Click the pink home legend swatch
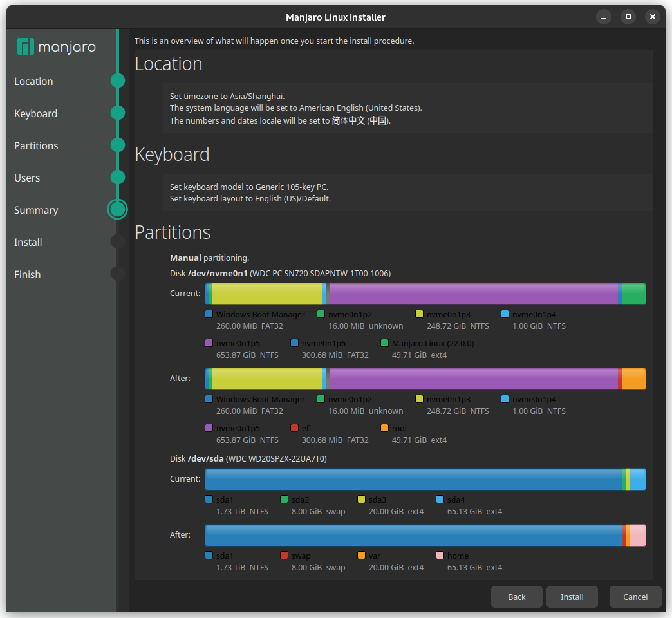The width and height of the screenshot is (672, 618). (x=440, y=556)
